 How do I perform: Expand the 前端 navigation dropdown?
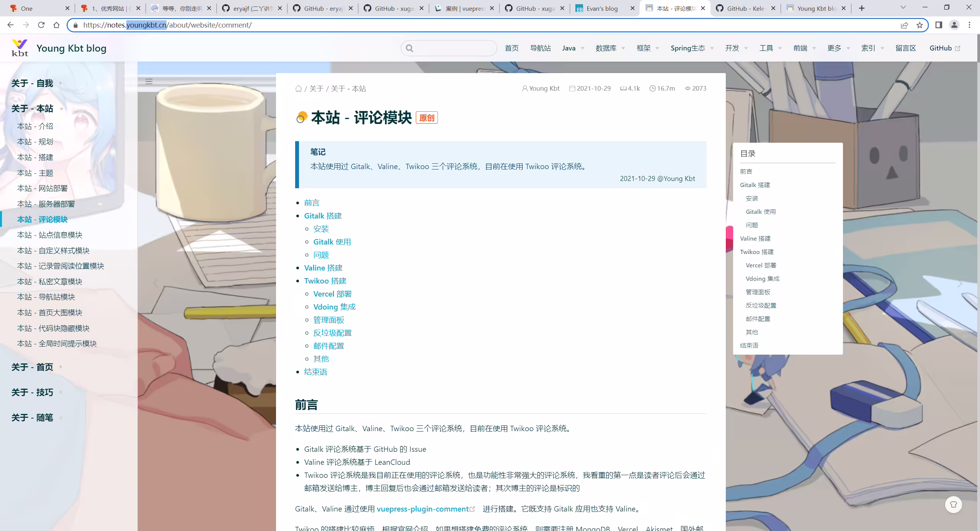coord(805,48)
